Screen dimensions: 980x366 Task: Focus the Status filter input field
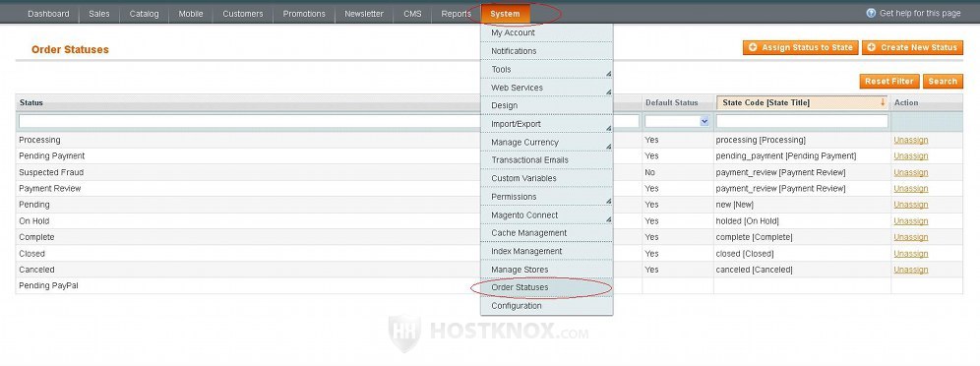pyautogui.click(x=329, y=121)
